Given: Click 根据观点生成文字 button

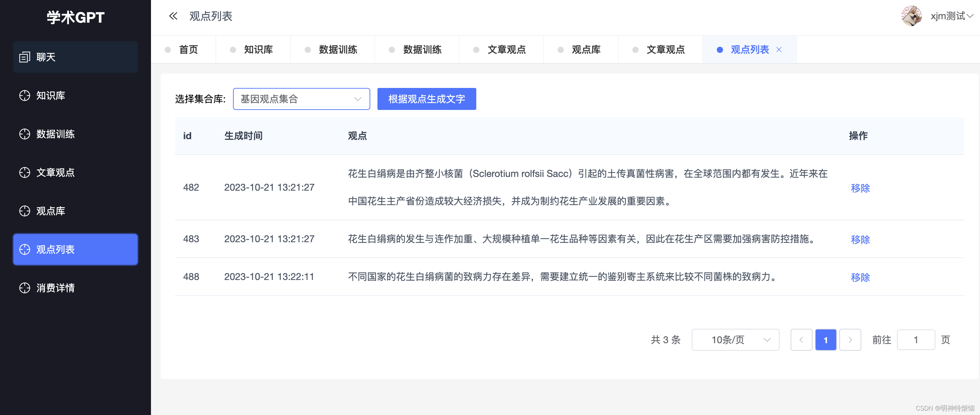Looking at the screenshot, I should pyautogui.click(x=427, y=99).
